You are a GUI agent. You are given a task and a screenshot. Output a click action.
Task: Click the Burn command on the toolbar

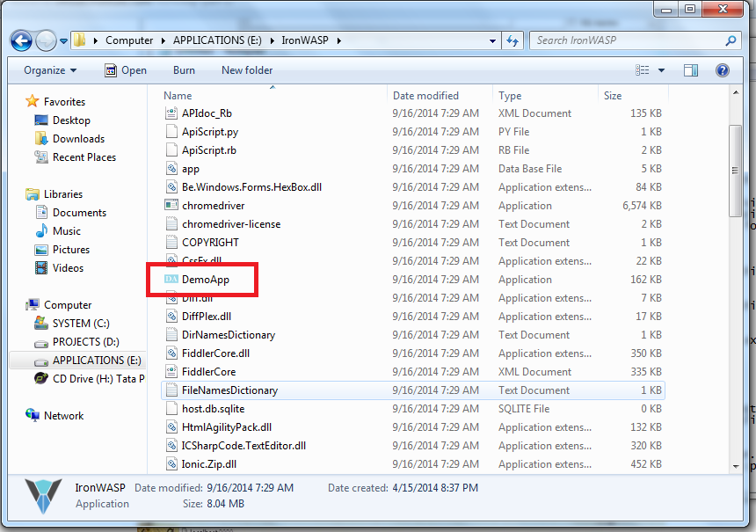point(184,69)
